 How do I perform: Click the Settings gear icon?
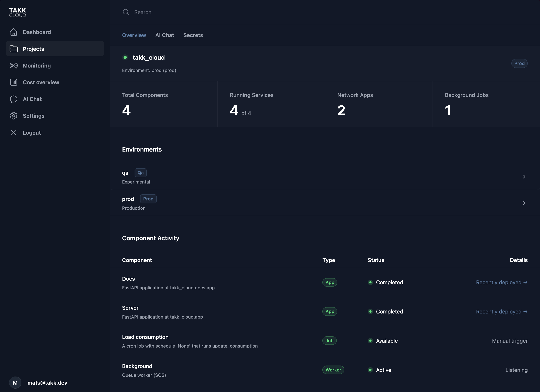tap(14, 116)
